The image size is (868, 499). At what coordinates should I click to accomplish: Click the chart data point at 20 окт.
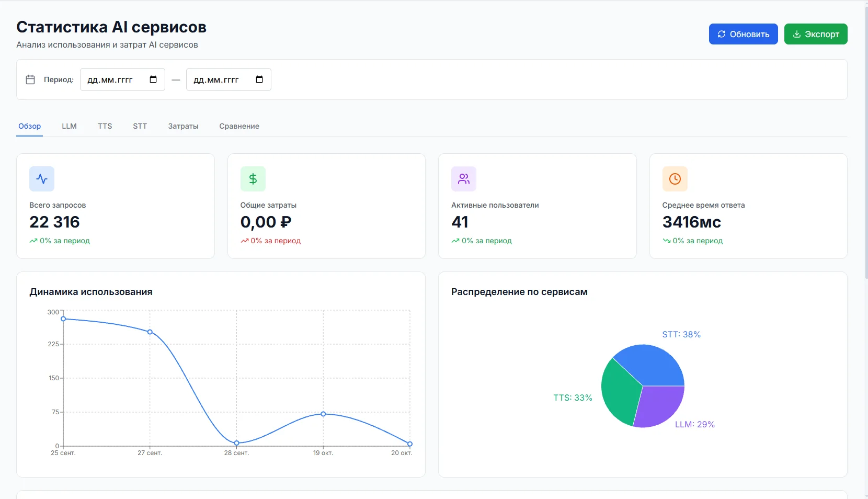410,444
